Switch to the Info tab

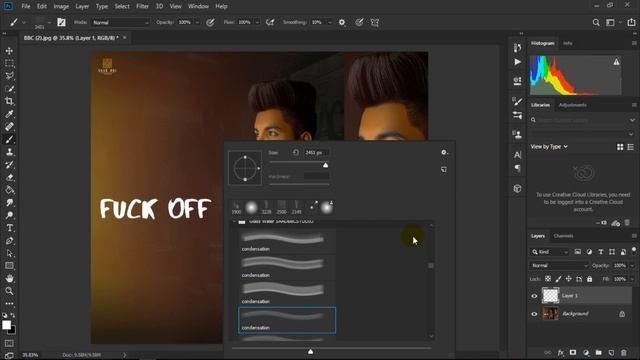[567, 43]
